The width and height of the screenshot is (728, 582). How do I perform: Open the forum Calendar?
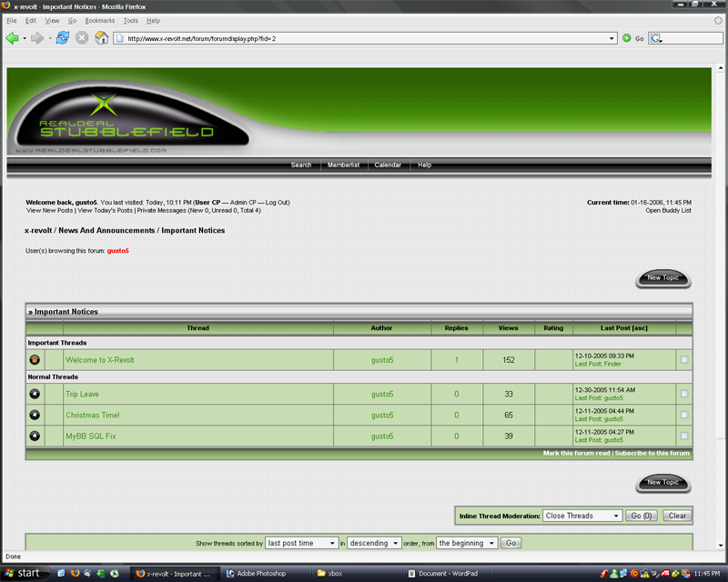(x=388, y=165)
